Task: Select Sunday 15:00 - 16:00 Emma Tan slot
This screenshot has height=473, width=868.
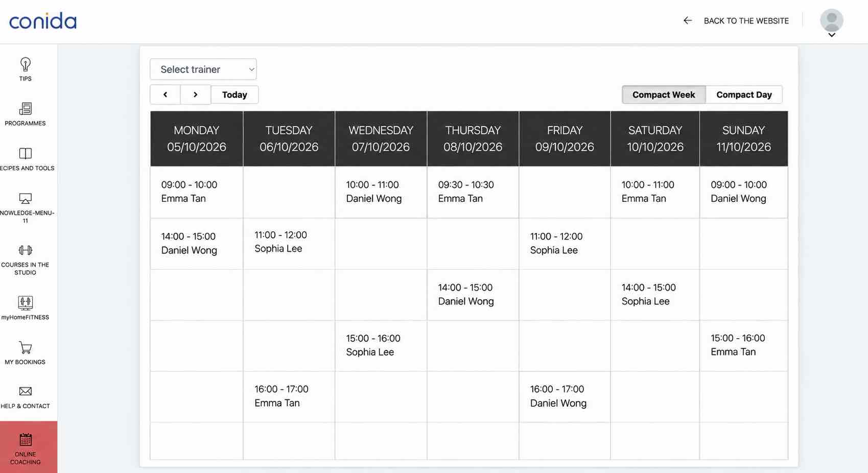Action: pyautogui.click(x=744, y=345)
